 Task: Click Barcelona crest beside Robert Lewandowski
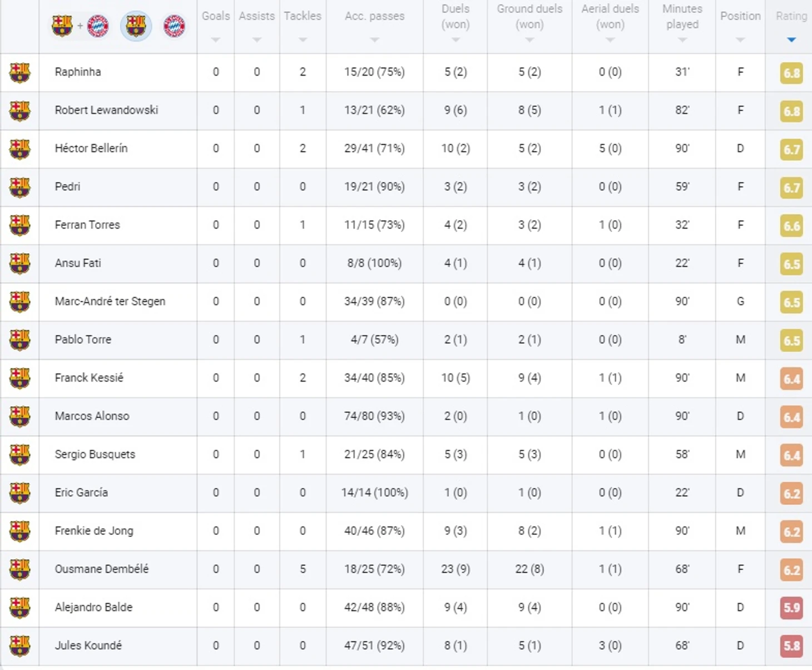[x=20, y=110]
